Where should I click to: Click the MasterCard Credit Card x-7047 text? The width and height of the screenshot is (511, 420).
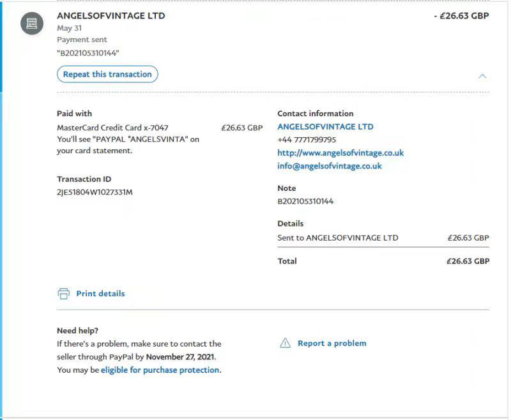pos(112,128)
